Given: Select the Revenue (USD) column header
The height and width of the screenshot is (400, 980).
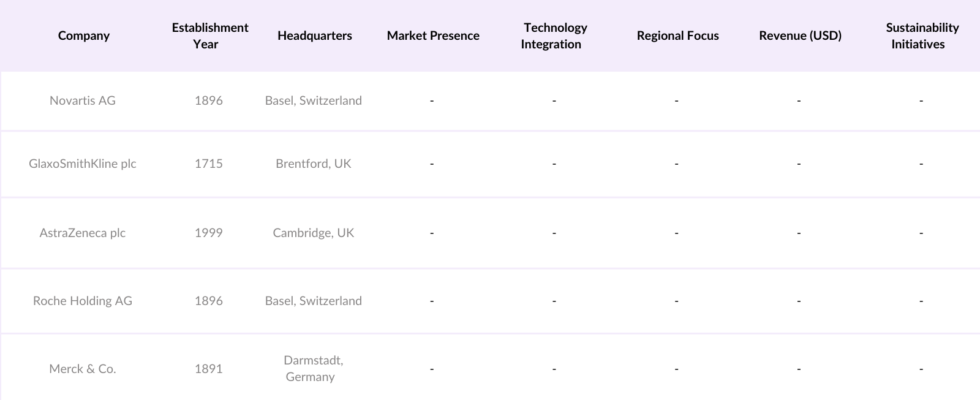Looking at the screenshot, I should 800,36.
